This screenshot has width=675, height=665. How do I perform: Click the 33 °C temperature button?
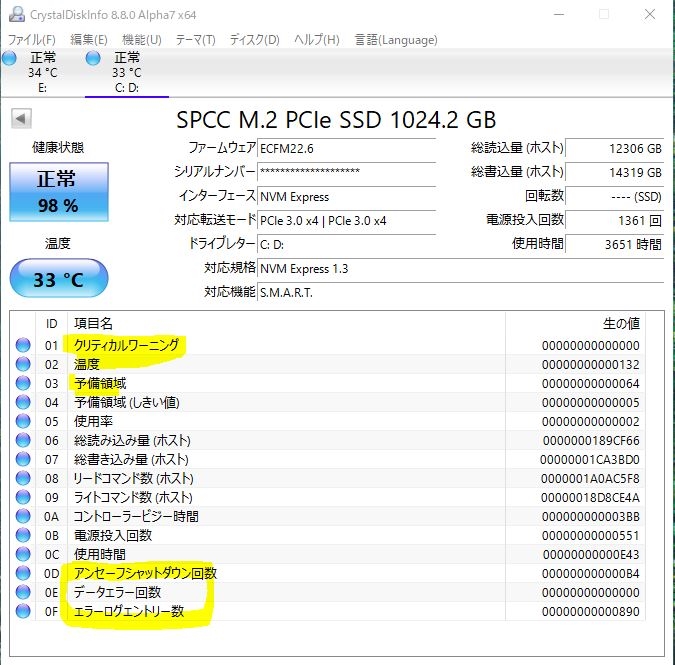(59, 278)
